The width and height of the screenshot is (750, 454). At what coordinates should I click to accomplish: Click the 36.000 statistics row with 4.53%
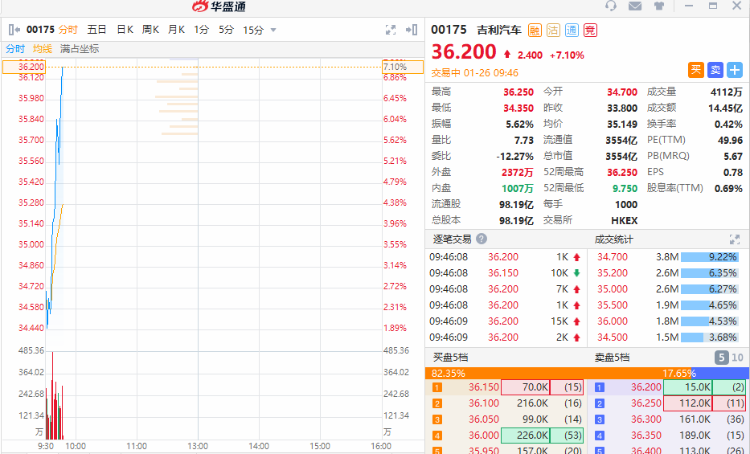(x=667, y=321)
